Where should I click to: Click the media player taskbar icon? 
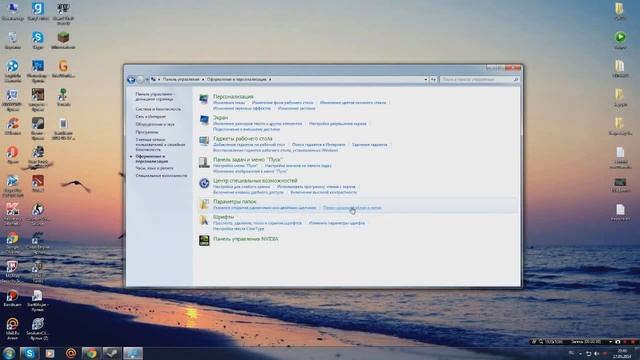coord(50,353)
